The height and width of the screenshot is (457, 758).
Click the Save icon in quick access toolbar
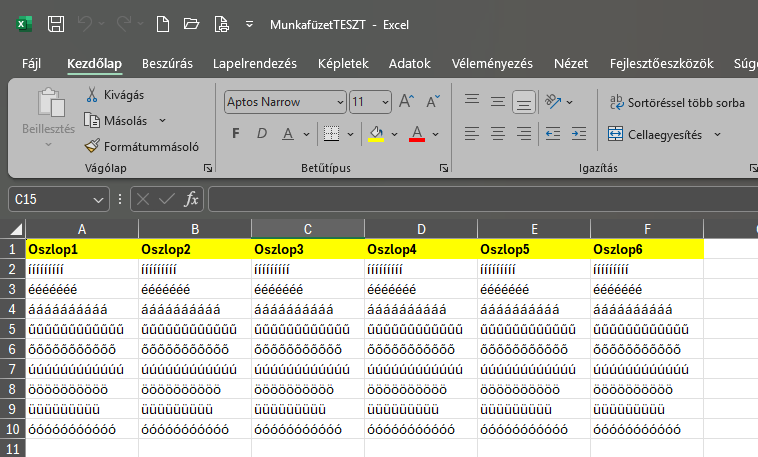coord(56,24)
